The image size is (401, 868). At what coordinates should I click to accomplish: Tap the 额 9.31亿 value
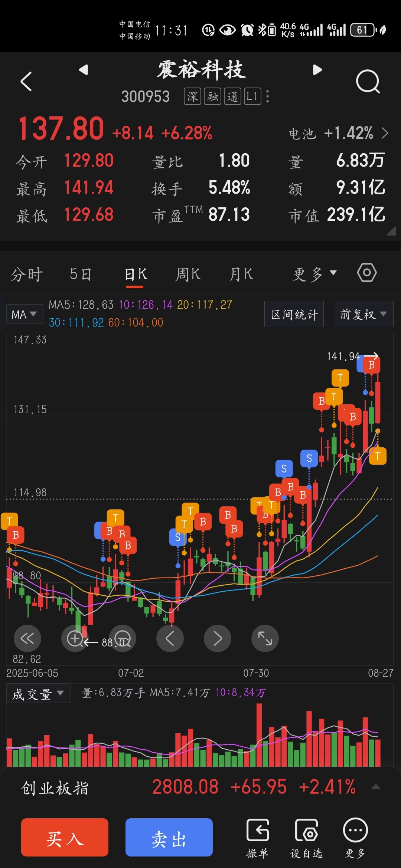click(361, 188)
